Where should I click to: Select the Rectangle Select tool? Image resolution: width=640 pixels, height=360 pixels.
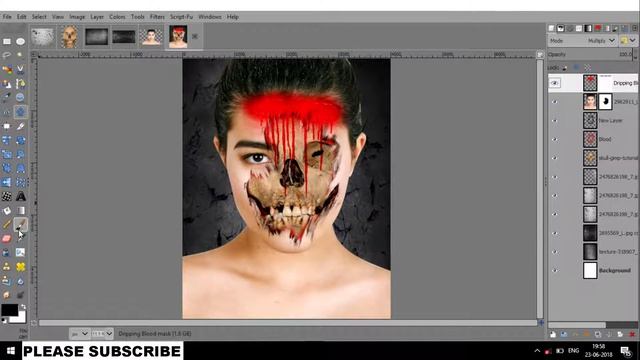pos(7,41)
